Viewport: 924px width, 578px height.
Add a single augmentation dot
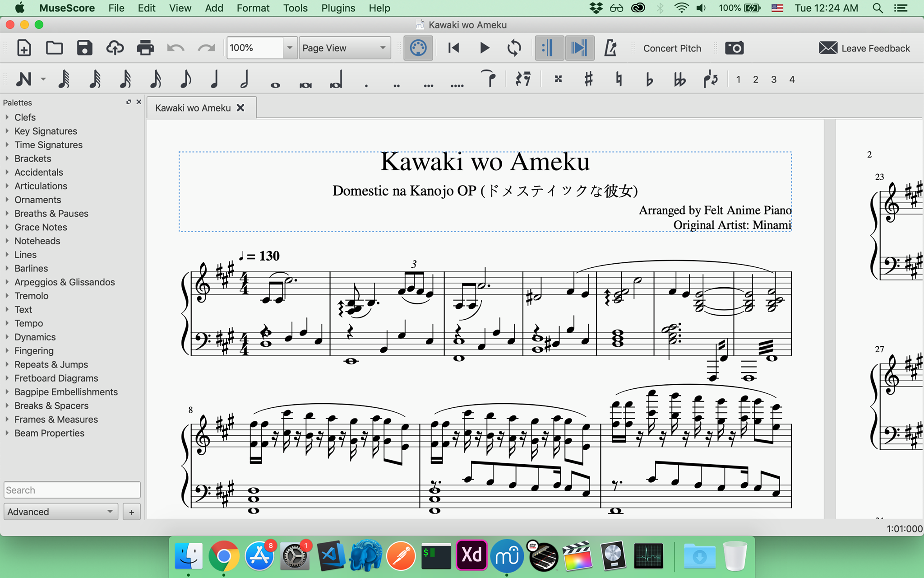(366, 85)
